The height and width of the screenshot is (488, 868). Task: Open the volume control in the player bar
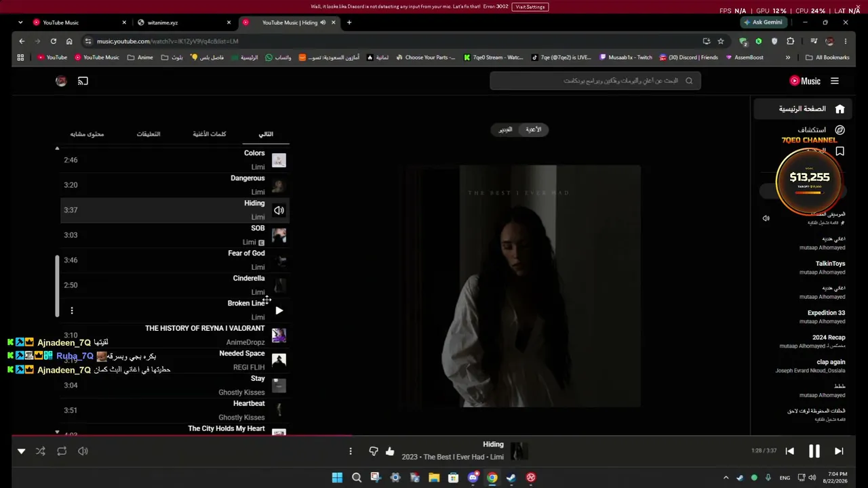pyautogui.click(x=83, y=451)
